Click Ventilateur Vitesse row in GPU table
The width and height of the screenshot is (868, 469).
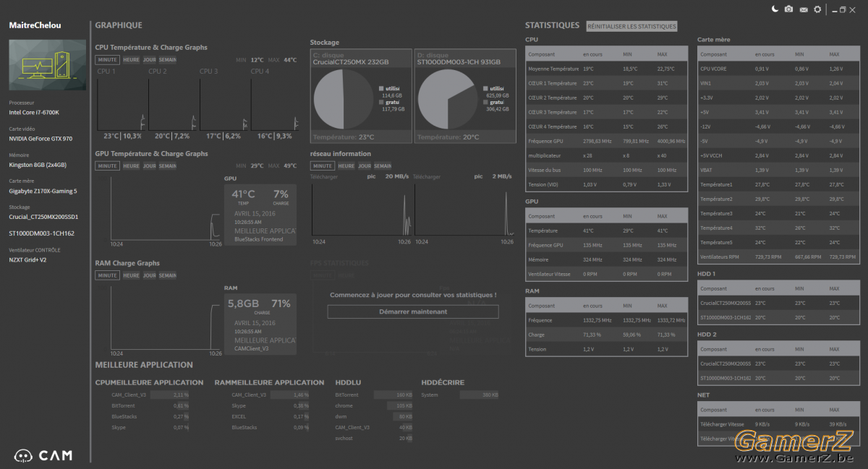coord(606,274)
